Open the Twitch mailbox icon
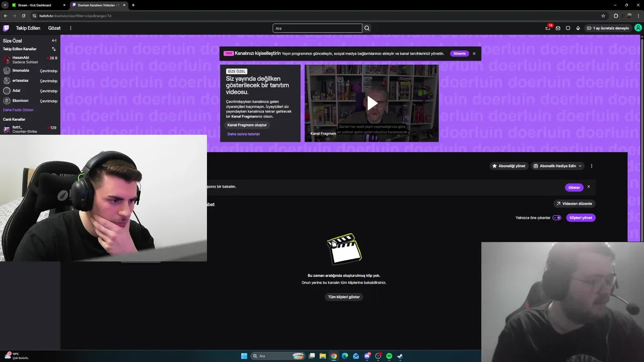 [558, 28]
